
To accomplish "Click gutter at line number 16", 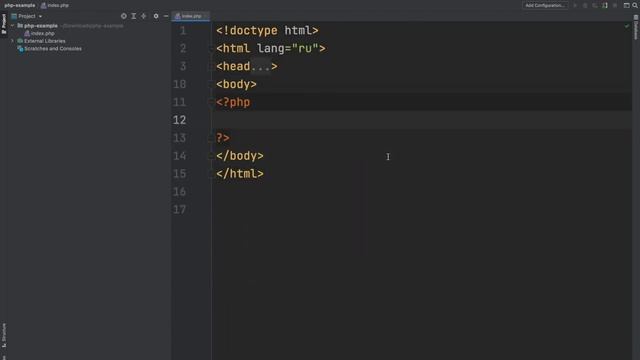I will click(x=180, y=191).
